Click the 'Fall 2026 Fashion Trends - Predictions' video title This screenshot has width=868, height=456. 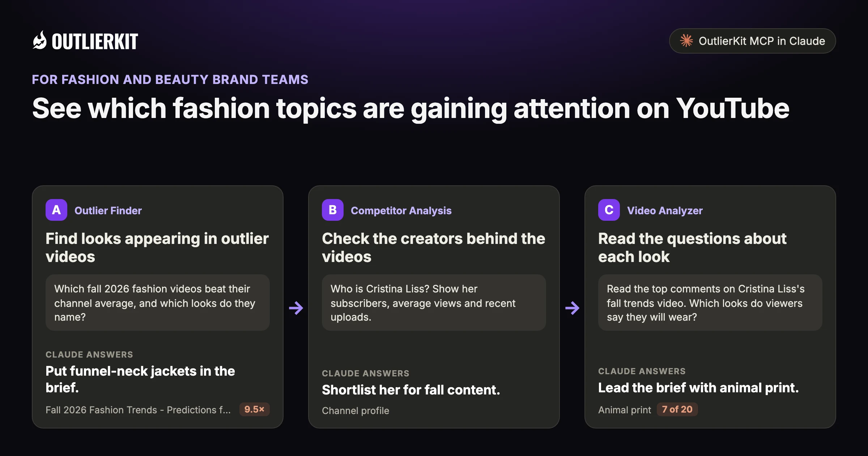pyautogui.click(x=138, y=410)
